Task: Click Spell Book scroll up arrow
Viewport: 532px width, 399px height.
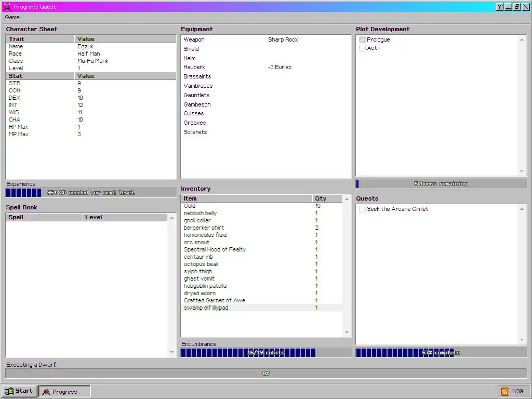Action: 171,218
